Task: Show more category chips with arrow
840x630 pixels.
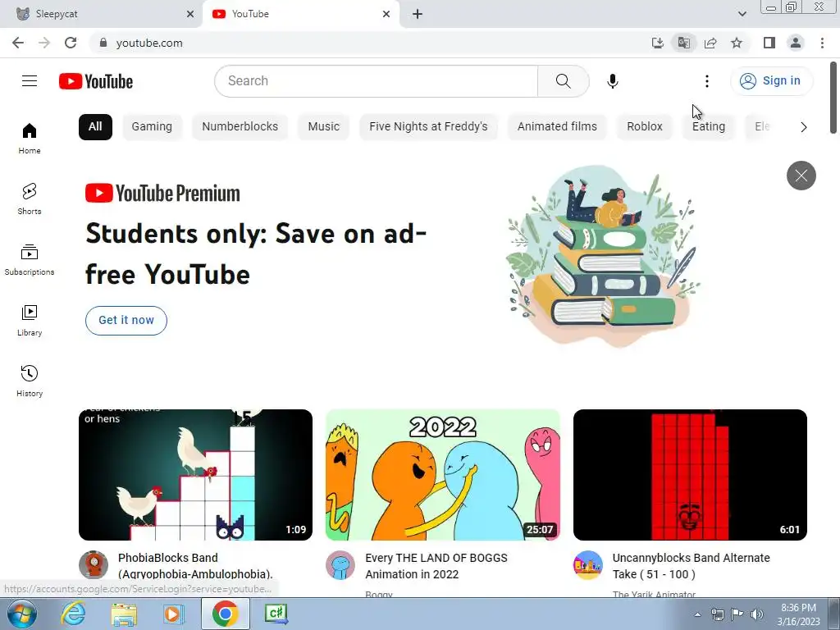Action: (803, 127)
